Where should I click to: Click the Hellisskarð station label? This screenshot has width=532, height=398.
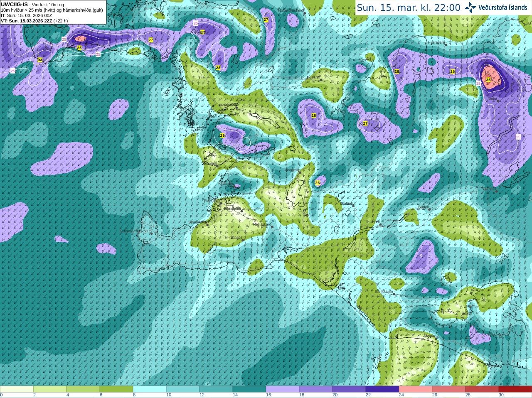click(262, 224)
